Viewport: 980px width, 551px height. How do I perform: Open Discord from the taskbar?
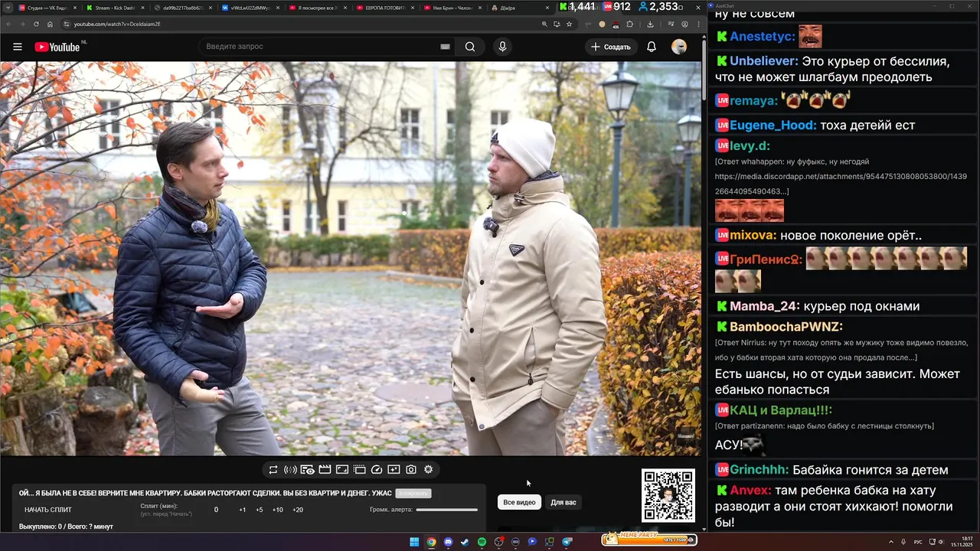pyautogui.click(x=448, y=542)
